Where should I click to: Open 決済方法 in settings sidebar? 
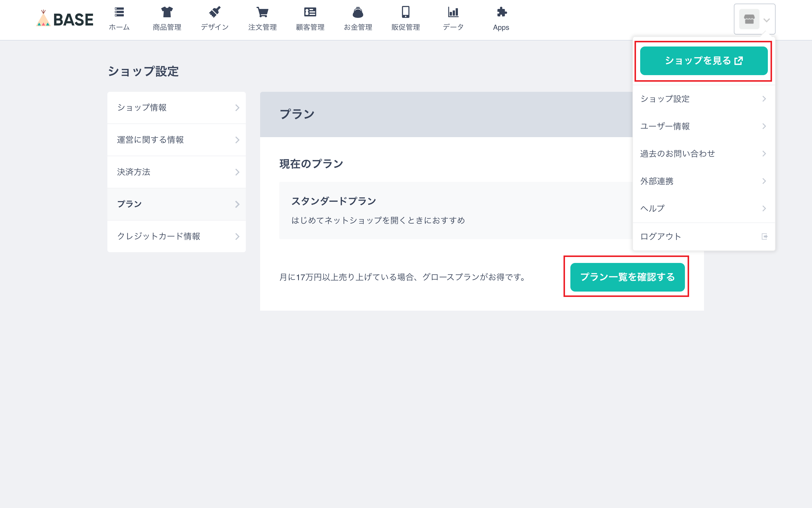pyautogui.click(x=176, y=172)
